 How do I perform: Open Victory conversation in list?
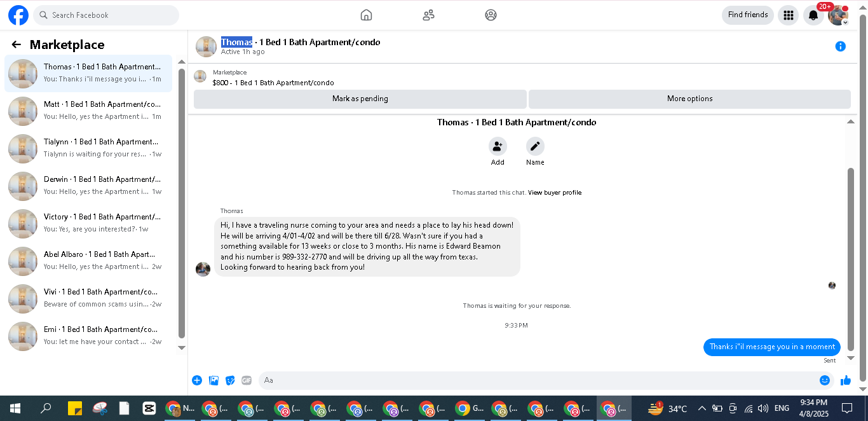[88, 223]
